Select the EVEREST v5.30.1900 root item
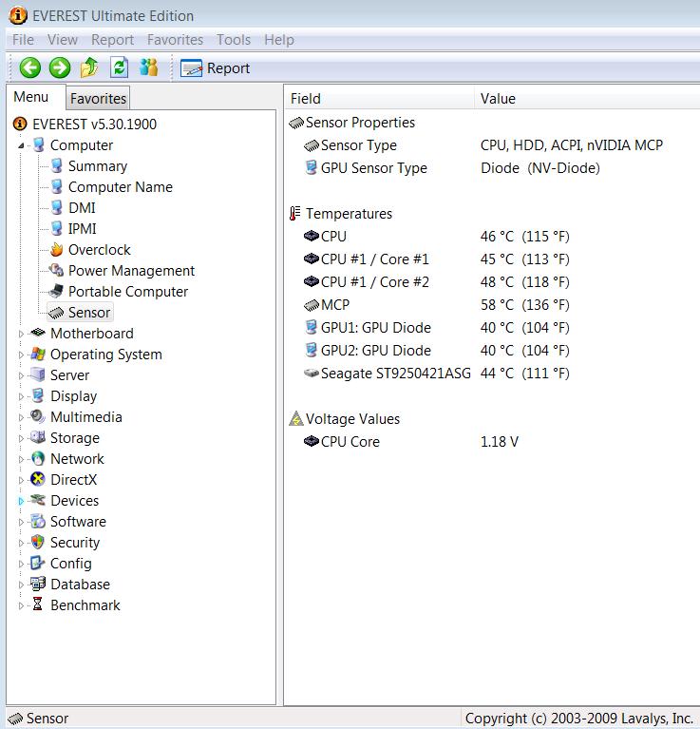700x729 pixels. [94, 125]
